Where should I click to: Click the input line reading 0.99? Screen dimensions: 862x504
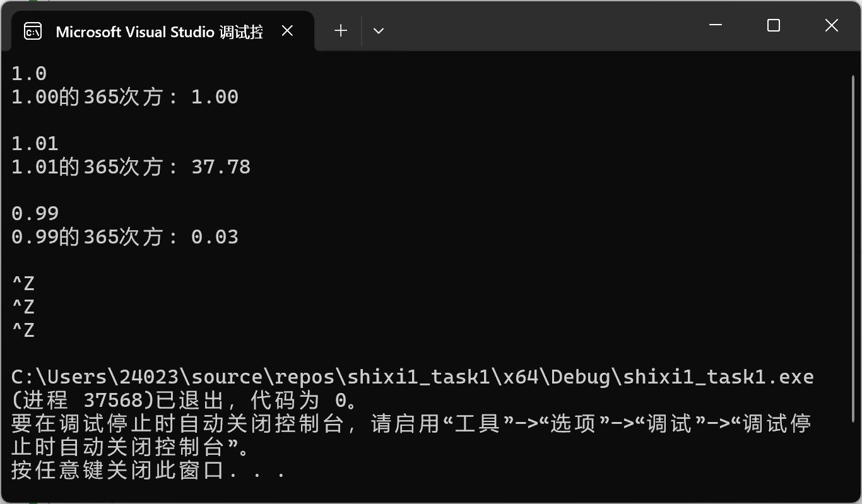[x=35, y=214]
